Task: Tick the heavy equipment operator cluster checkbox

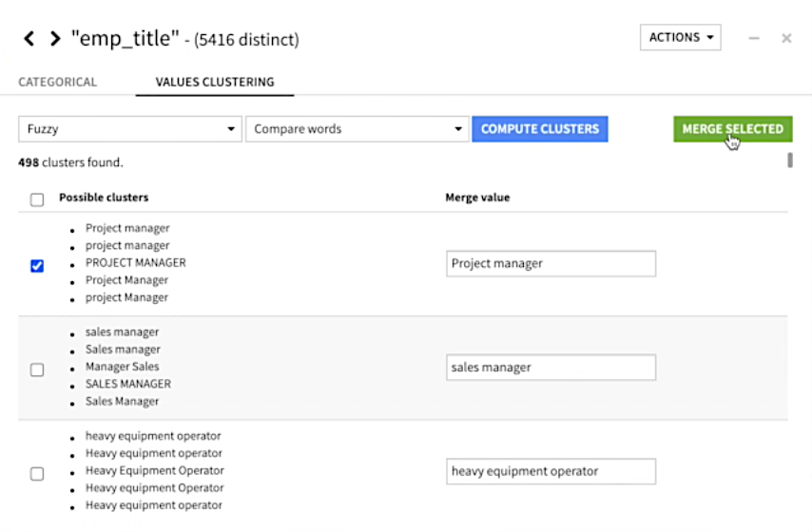Action: coord(37,473)
